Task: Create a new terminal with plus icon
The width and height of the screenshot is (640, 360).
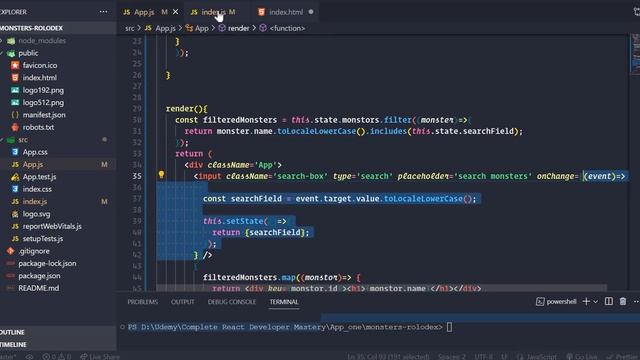Action: pyautogui.click(x=586, y=302)
